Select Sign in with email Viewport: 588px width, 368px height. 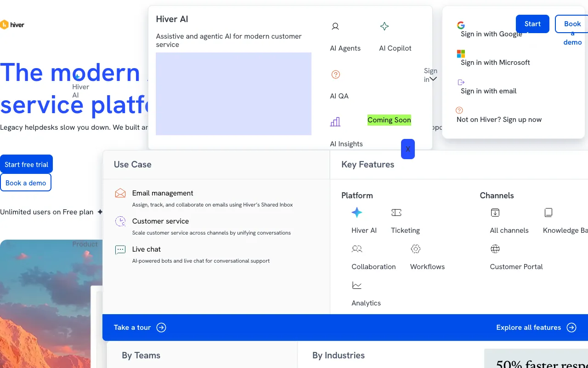coord(488,91)
